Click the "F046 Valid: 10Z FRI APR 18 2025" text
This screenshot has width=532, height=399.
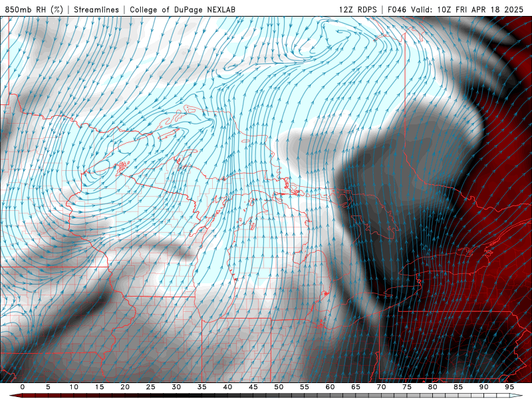[456, 9]
